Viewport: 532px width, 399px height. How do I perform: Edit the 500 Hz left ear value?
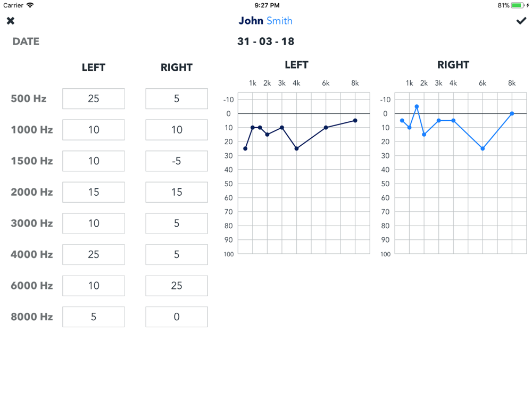tap(94, 99)
